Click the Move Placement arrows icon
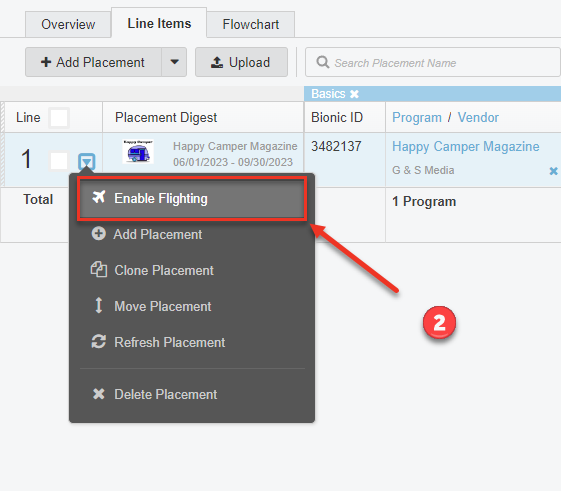The image size is (561, 491). coord(99,305)
